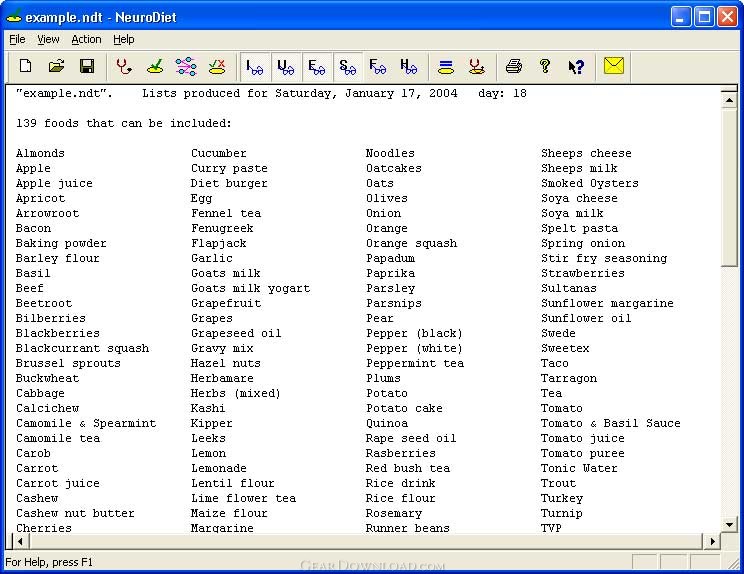Click the 'Baking powder' entry
The image size is (744, 574).
click(61, 243)
